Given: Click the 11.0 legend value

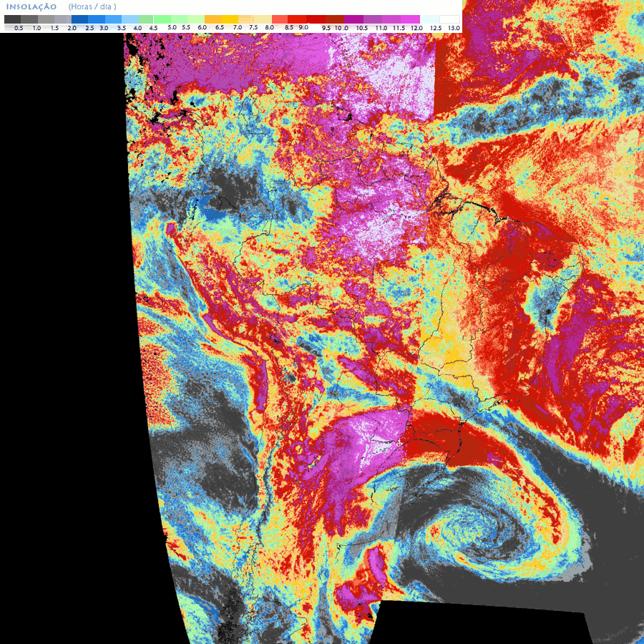Looking at the screenshot, I should click(x=381, y=28).
